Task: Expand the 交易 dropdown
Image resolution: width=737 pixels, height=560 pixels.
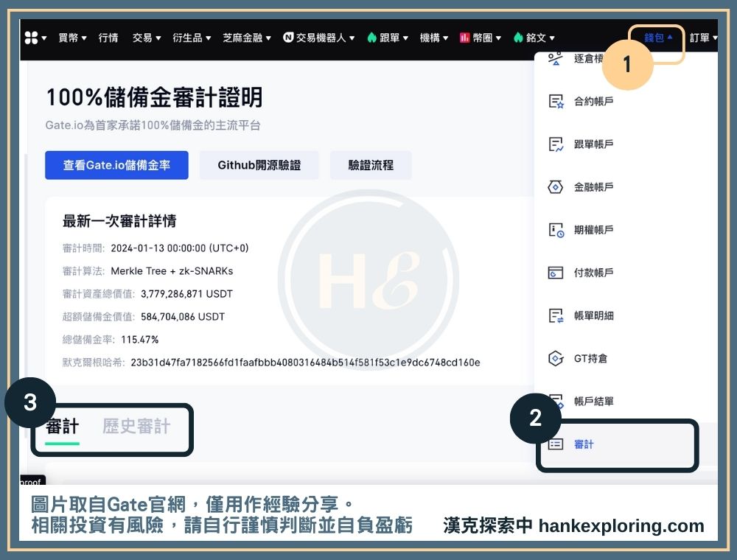Action: point(147,38)
